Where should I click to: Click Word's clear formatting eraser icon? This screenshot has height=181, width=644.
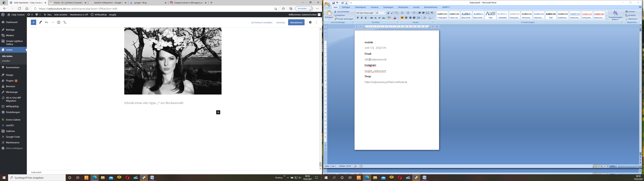pos(396,13)
